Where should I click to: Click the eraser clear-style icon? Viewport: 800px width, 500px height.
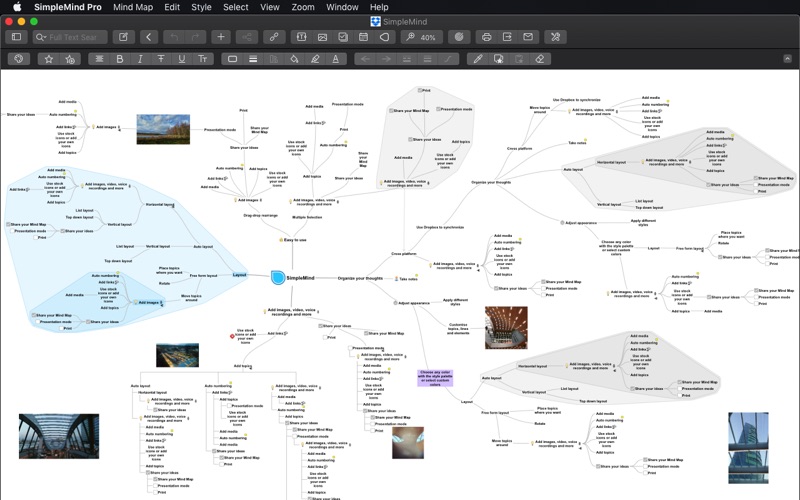pos(540,59)
